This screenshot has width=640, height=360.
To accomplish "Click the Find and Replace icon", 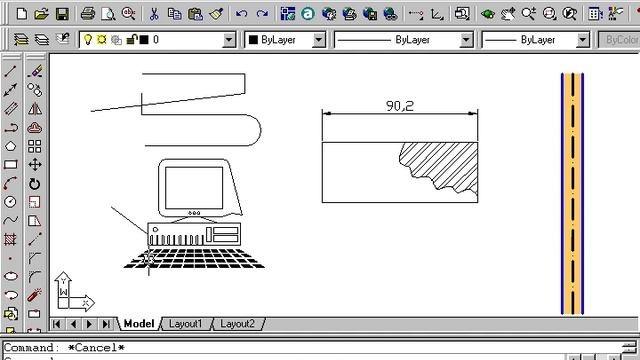I will coord(129,14).
